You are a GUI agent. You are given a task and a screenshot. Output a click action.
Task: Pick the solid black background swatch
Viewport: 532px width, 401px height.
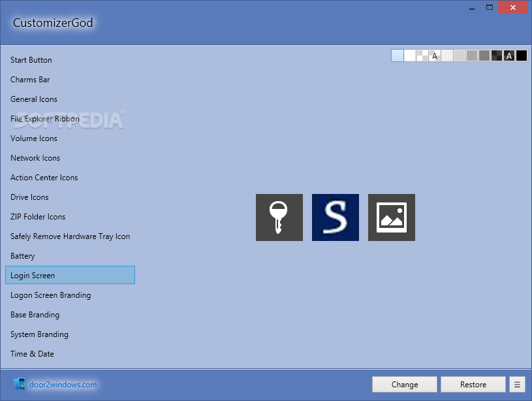(x=522, y=56)
